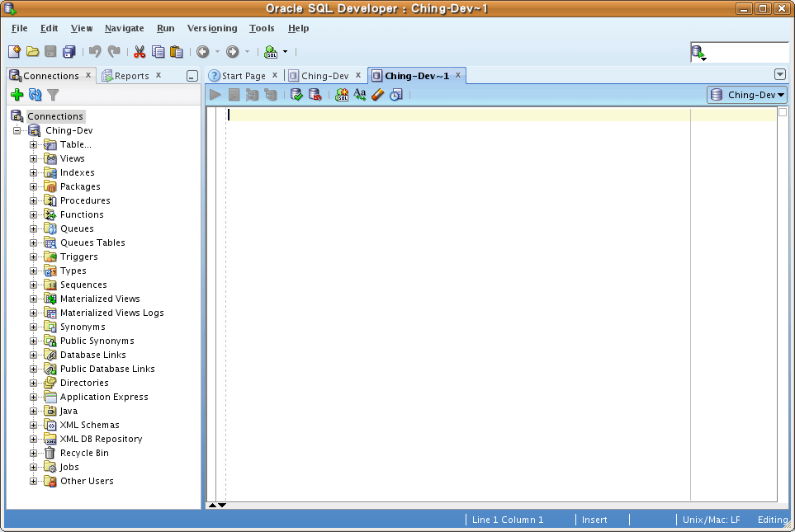Close the Ching-Dev~1 worksheet tab

458,75
